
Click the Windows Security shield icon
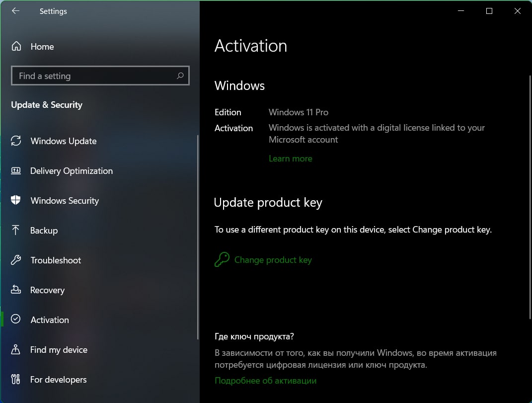[15, 200]
